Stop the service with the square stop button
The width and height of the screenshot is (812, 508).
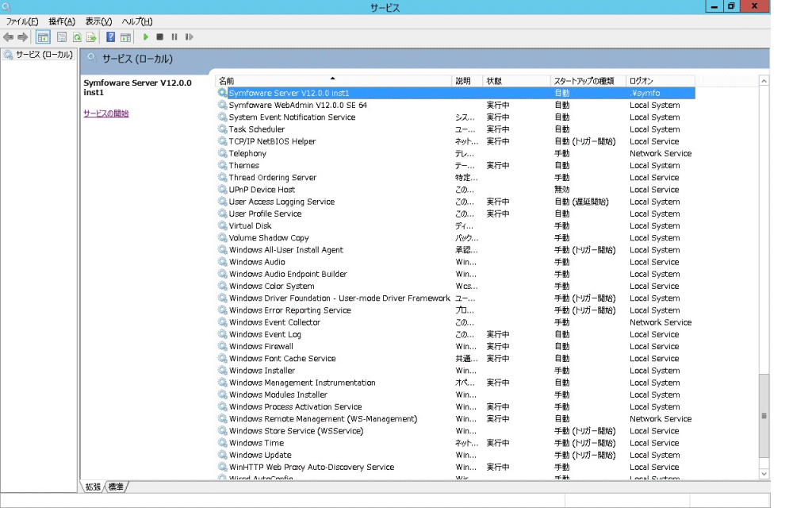tap(160, 37)
